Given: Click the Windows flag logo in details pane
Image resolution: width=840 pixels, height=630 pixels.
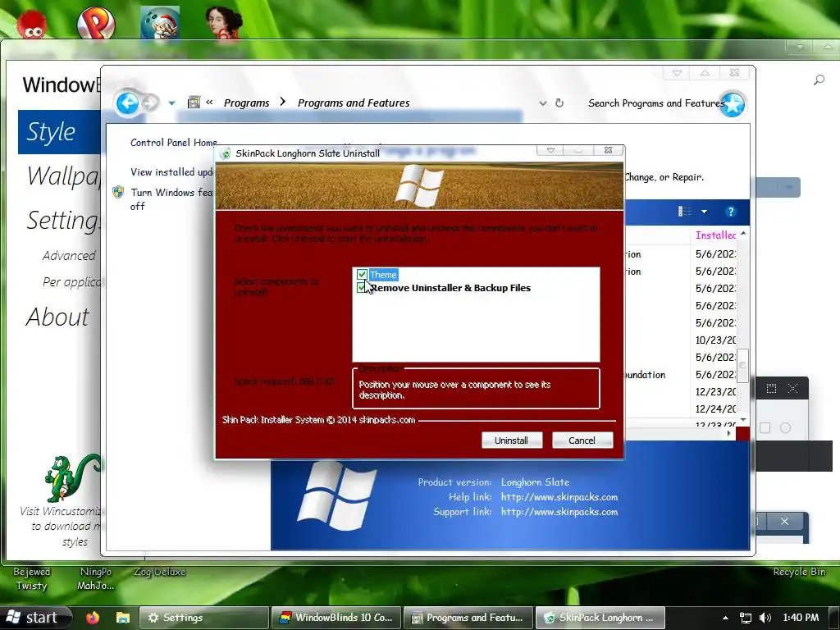Looking at the screenshot, I should coord(337,495).
